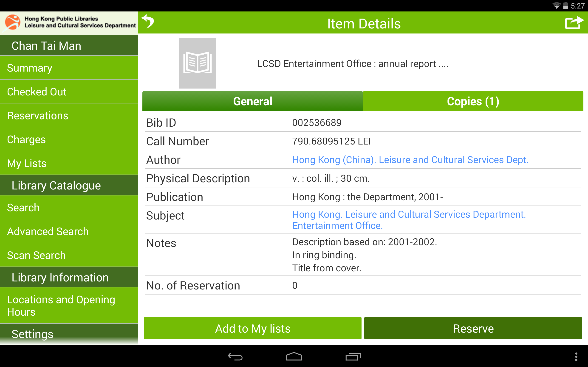The image size is (588, 367).
Task: Switch to the Copies (1) tab
Action: [473, 101]
